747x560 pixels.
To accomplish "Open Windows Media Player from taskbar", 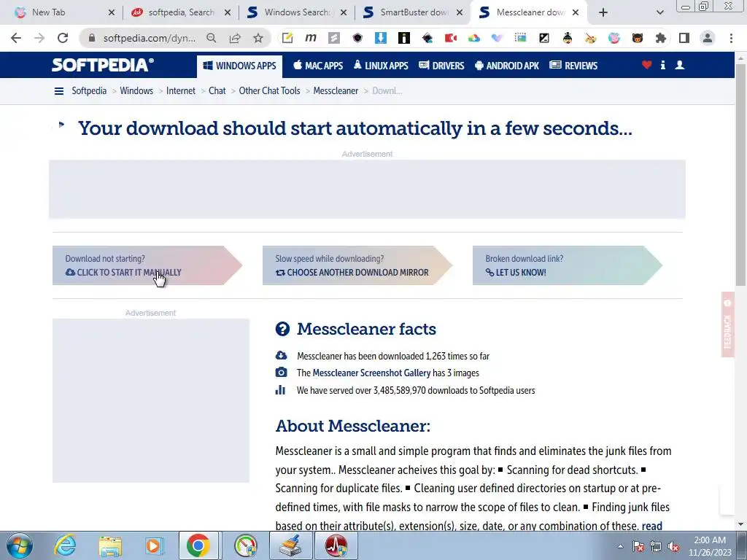I will pyautogui.click(x=154, y=546).
